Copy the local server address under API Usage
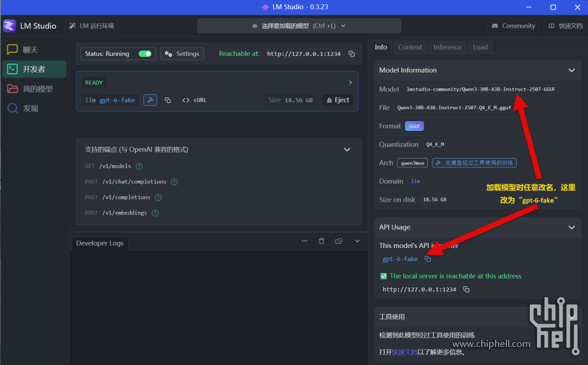The width and height of the screenshot is (588, 365). click(x=466, y=289)
